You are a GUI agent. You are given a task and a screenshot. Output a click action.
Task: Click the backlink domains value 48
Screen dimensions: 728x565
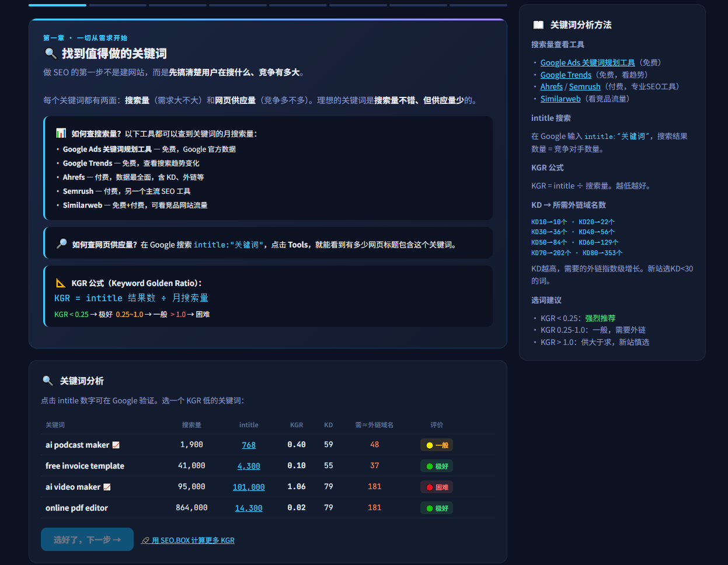[374, 445]
